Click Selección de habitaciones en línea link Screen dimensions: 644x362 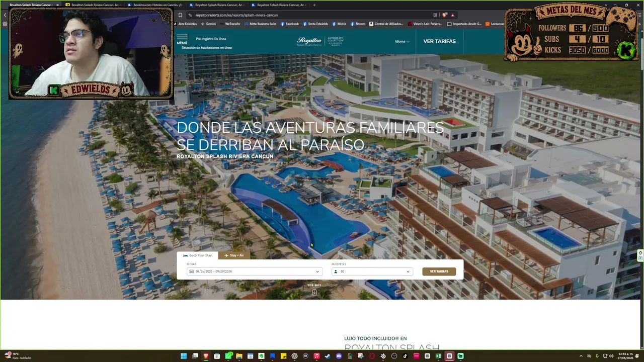point(207,48)
